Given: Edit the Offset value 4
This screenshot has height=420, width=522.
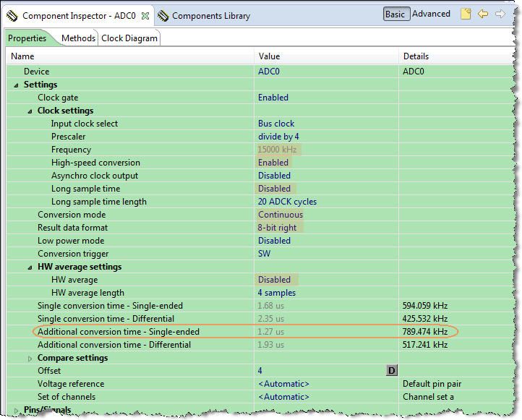Looking at the screenshot, I should click(260, 370).
